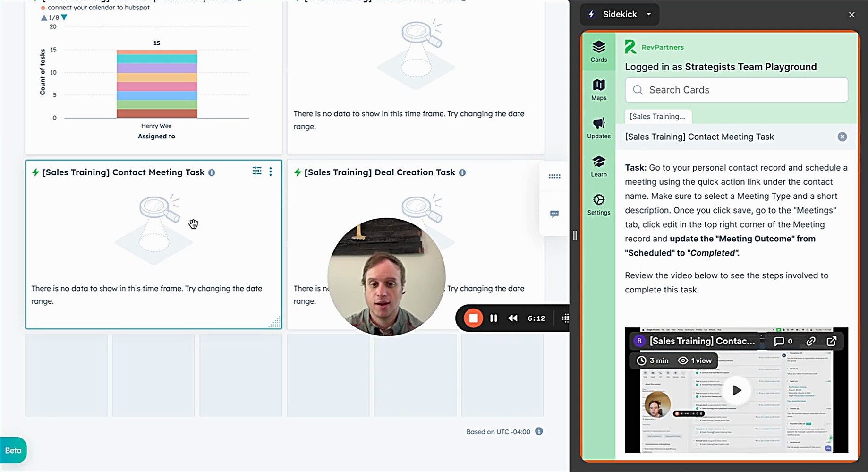The height and width of the screenshot is (472, 868).
Task: Pause the screen recording
Action: [494, 318]
